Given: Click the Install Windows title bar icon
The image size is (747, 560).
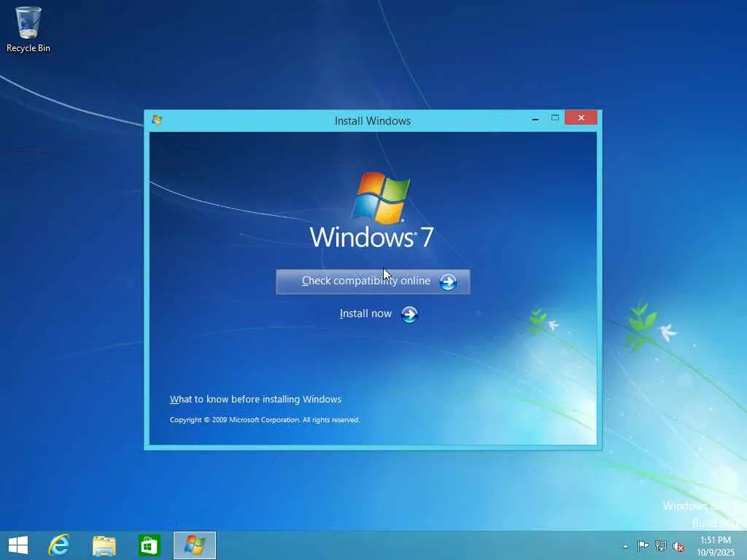Looking at the screenshot, I should click(x=157, y=120).
